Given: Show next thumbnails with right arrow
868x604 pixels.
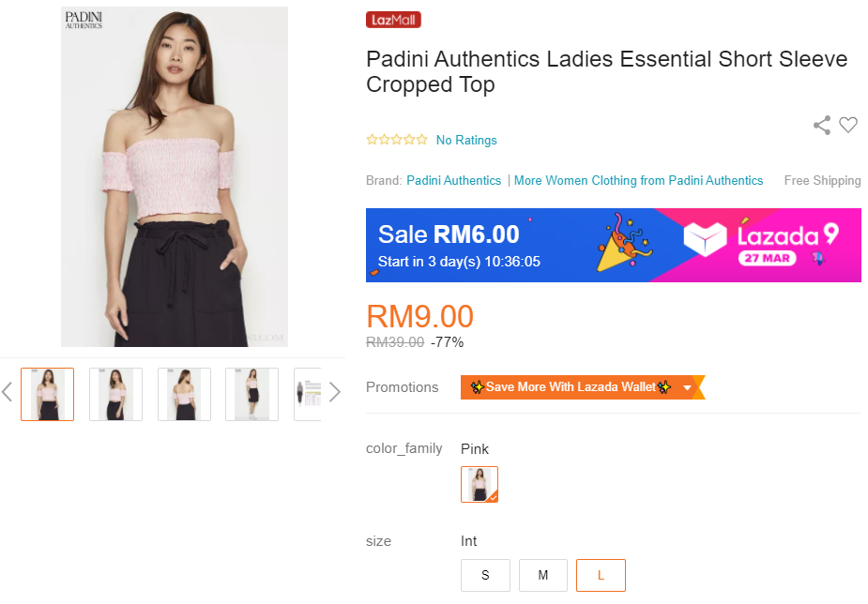Looking at the screenshot, I should [334, 392].
